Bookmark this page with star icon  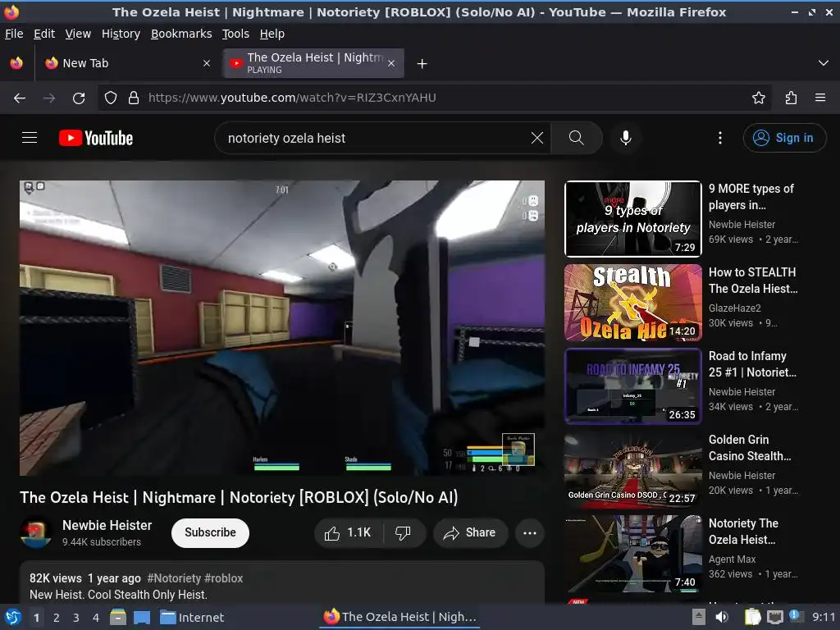click(x=759, y=98)
